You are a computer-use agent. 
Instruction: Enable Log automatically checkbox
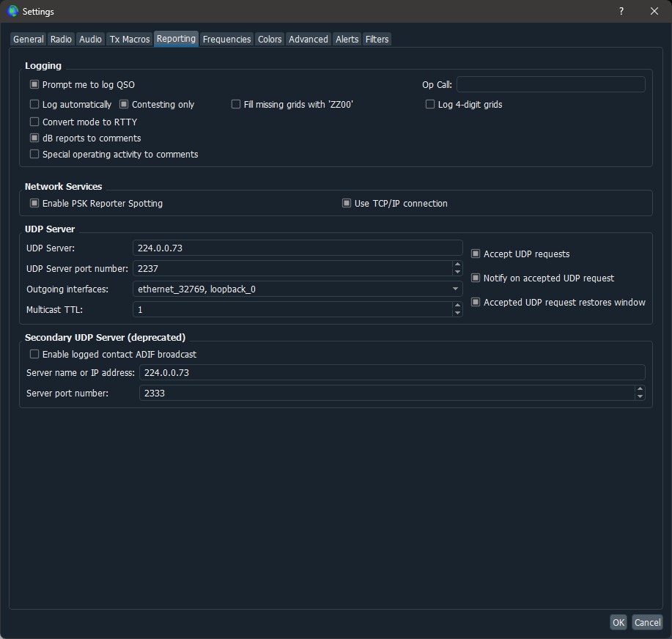tap(34, 105)
